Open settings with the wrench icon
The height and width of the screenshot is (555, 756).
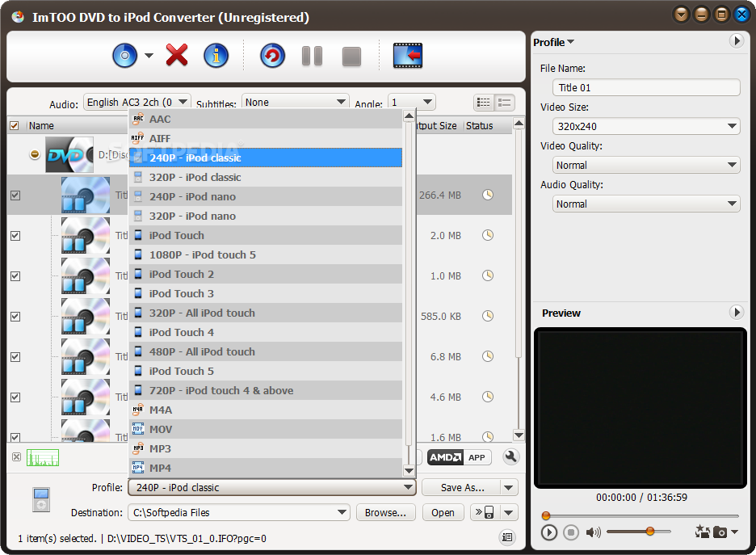click(x=510, y=456)
